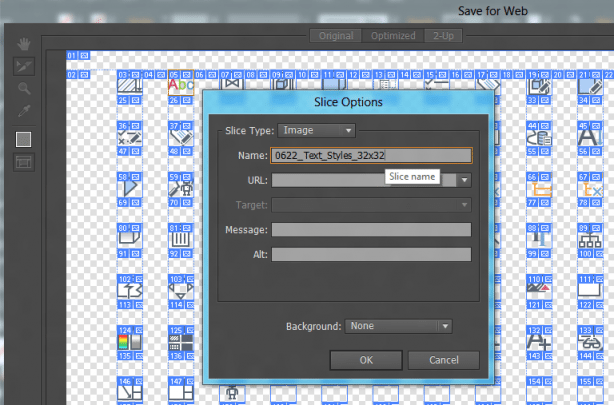Select slice 146 icon image
Screen dimensions: 614x405
(x=130, y=393)
